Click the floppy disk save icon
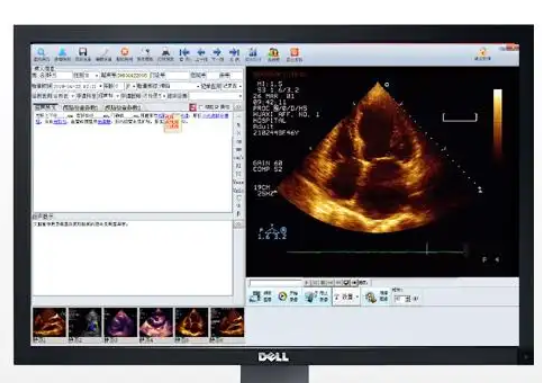The image size is (542, 383). pos(83,52)
